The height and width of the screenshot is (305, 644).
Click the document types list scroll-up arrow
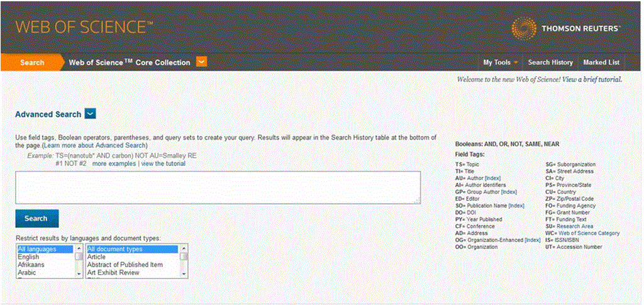tap(184, 250)
